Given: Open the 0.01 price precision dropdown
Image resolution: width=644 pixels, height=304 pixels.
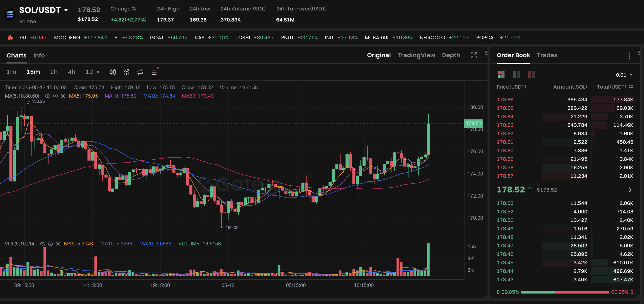Looking at the screenshot, I should [623, 75].
